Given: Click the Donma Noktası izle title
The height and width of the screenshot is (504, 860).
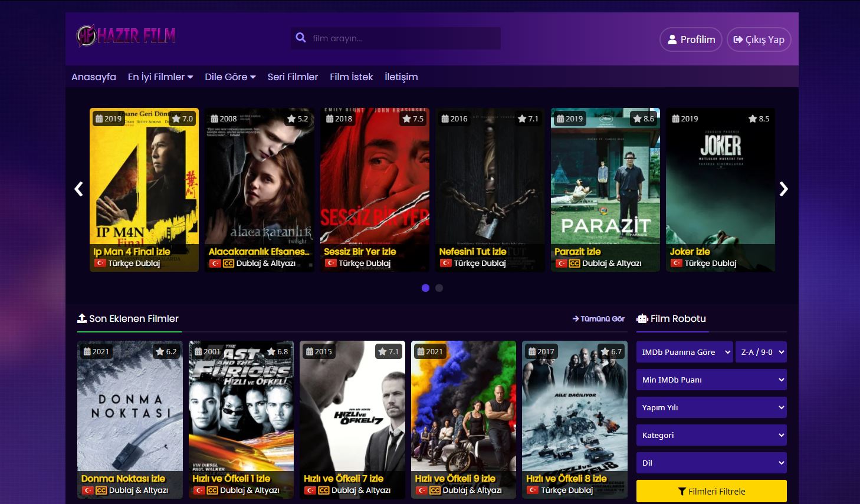Looking at the screenshot, I should (x=123, y=479).
